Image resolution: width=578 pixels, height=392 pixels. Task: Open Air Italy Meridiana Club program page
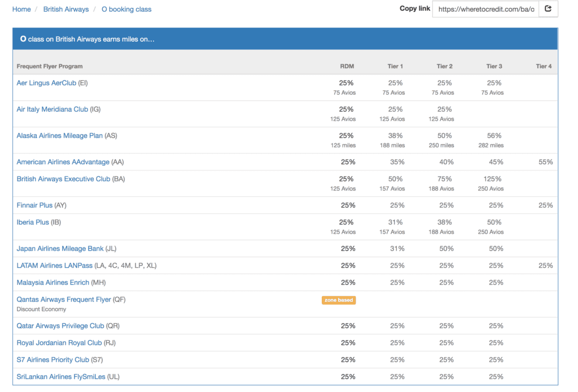pos(52,109)
